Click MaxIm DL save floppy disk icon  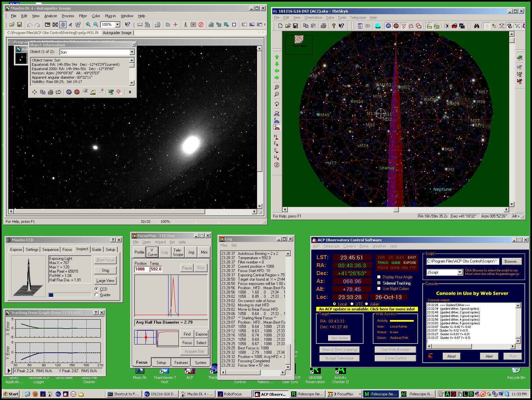(19, 24)
